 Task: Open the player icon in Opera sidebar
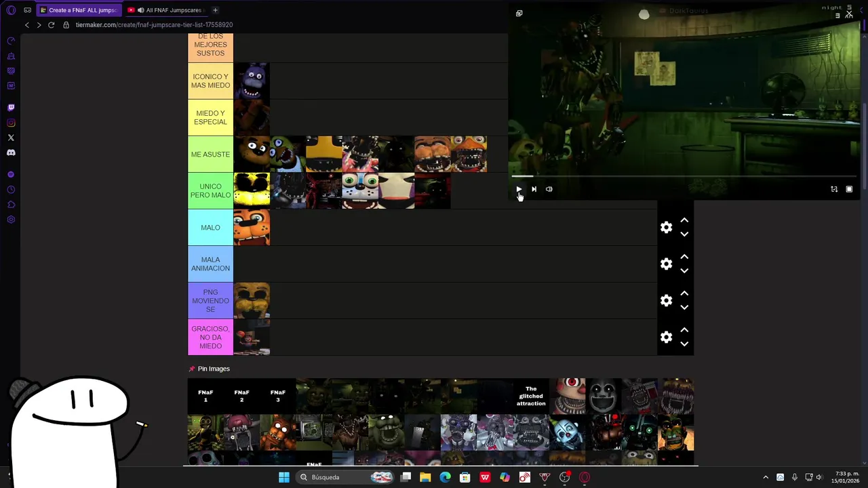pyautogui.click(x=11, y=175)
